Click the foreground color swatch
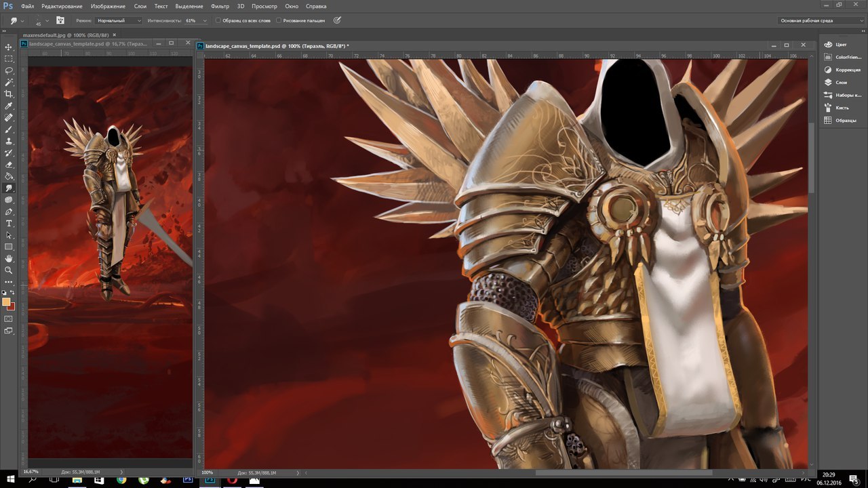 point(6,302)
